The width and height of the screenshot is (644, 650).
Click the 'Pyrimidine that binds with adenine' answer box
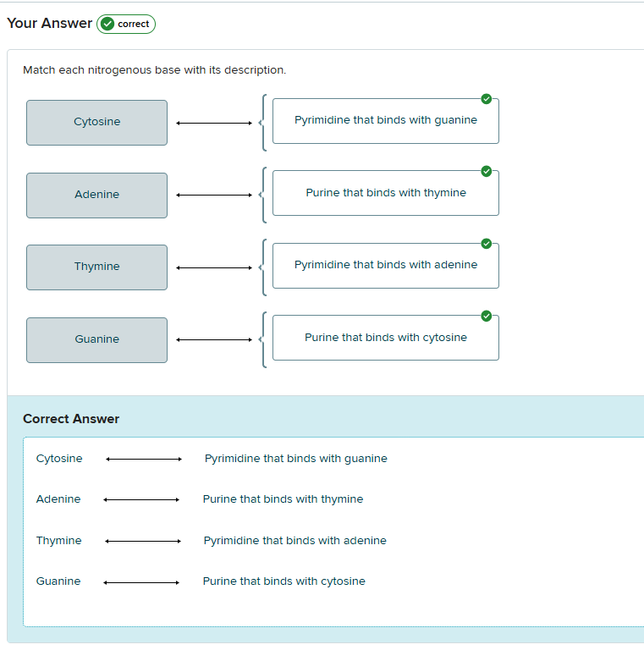coord(385,266)
